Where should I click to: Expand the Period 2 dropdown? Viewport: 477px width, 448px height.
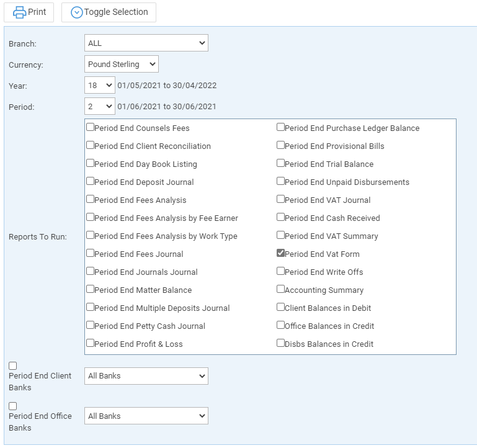tap(100, 106)
